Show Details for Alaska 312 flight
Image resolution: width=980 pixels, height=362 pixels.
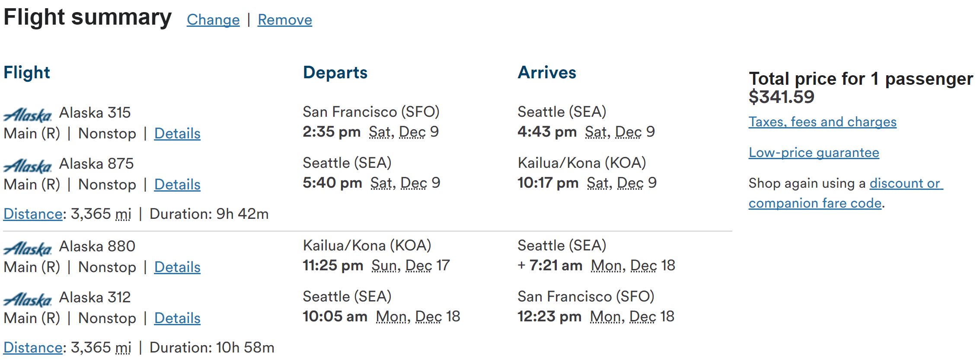pos(177,318)
